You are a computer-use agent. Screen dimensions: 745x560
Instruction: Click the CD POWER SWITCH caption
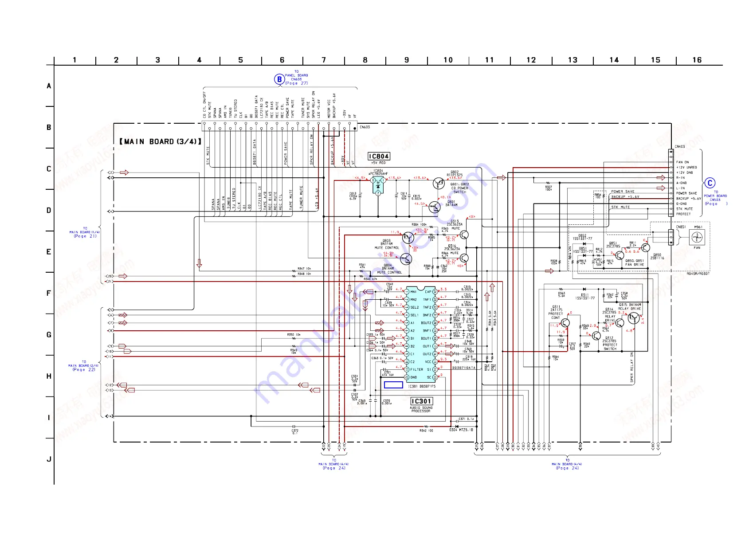(459, 190)
